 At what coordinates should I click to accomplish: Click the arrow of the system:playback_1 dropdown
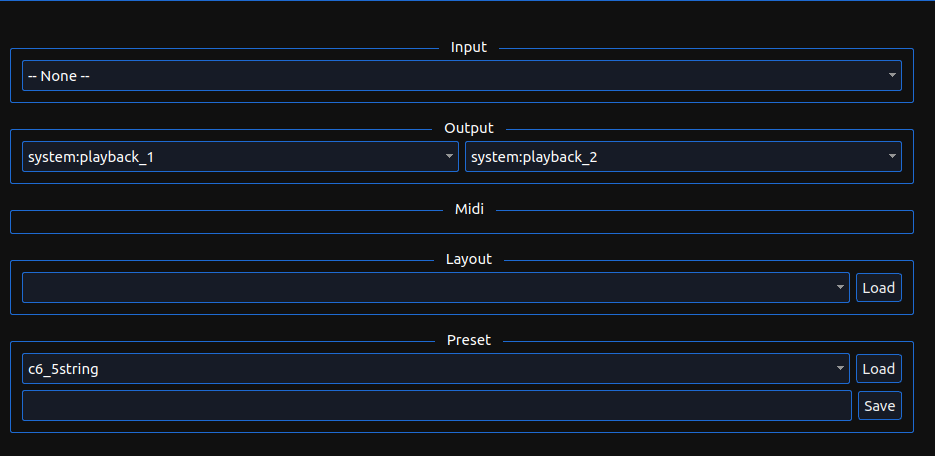pyautogui.click(x=450, y=157)
